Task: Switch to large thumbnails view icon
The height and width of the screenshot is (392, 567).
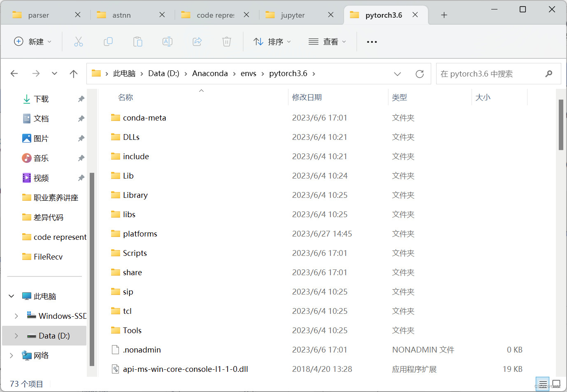Action: pyautogui.click(x=556, y=384)
